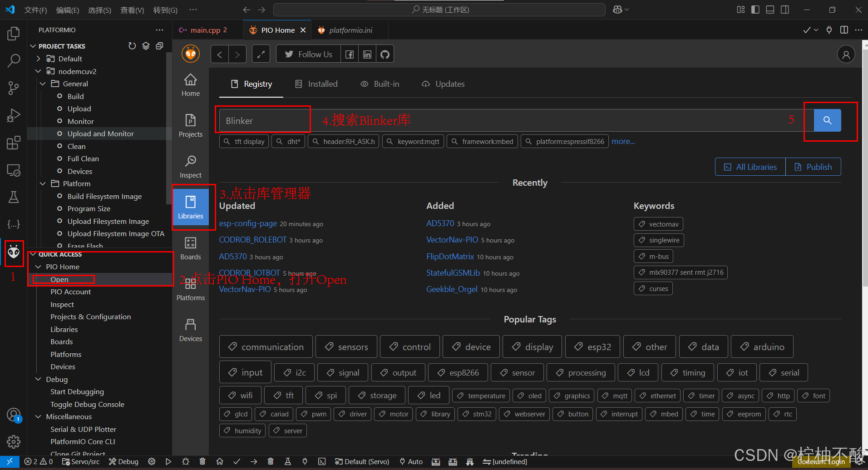Open the Devices section in PIO Home
This screenshot has width=868, height=470.
191,330
